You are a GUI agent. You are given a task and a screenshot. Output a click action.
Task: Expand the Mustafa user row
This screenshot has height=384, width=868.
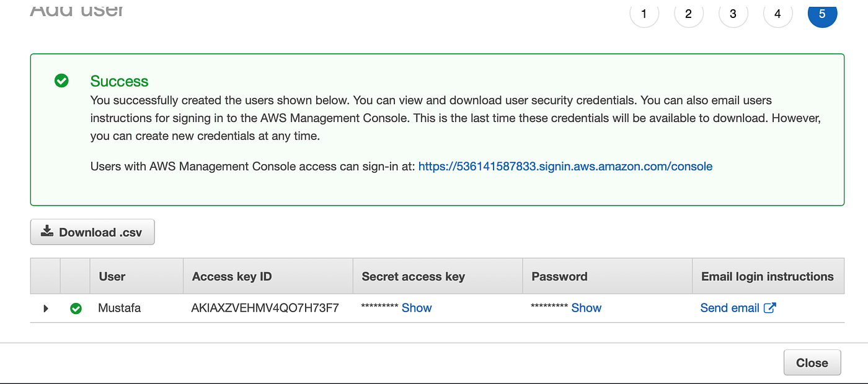(x=46, y=308)
